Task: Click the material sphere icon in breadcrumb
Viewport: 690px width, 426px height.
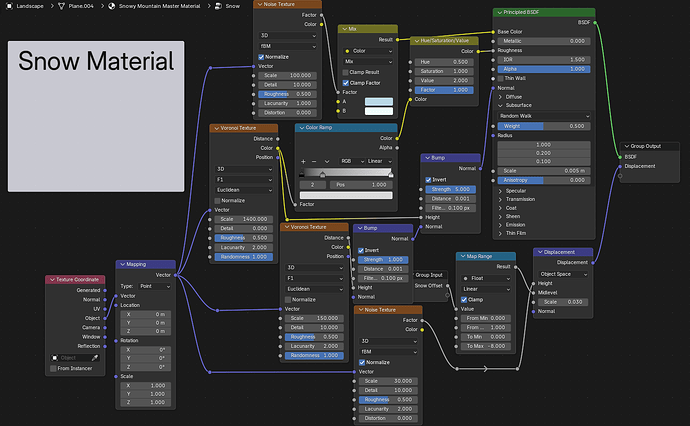Action: (x=112, y=6)
